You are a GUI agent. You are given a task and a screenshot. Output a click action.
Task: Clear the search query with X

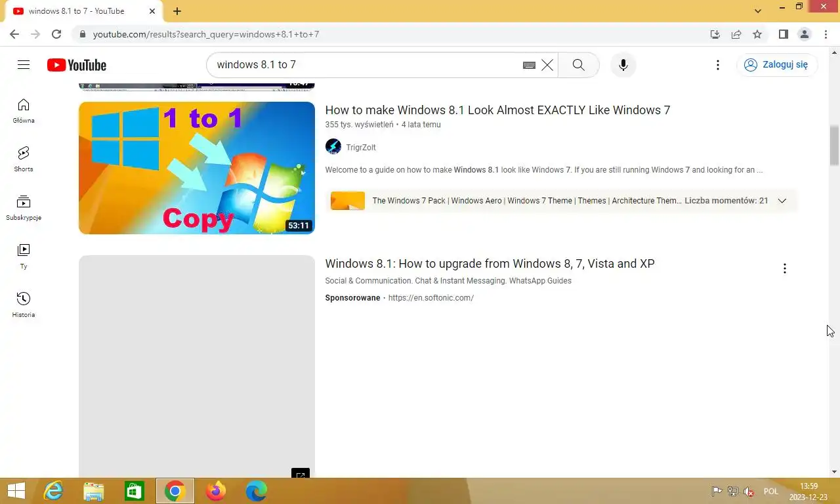tap(547, 65)
